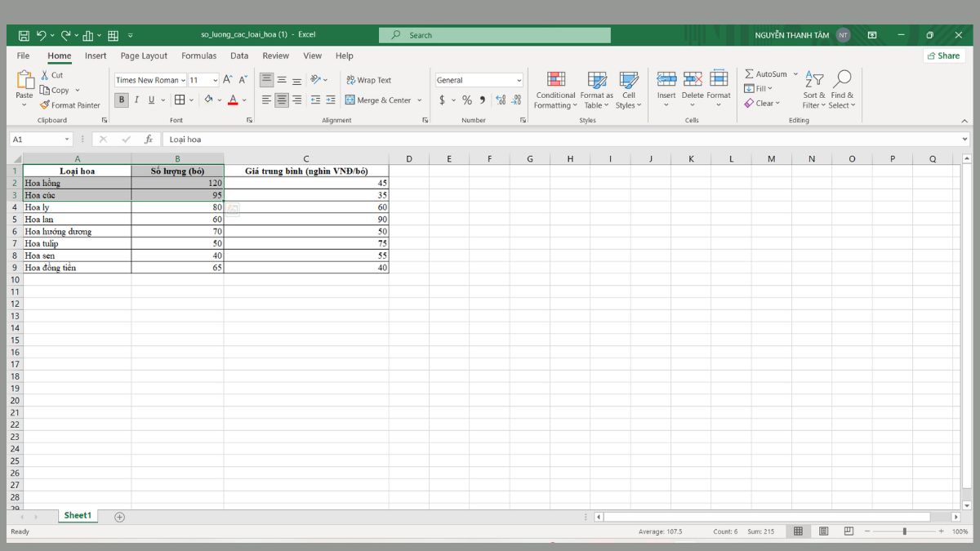Screen dimensions: 980x551
Task: Save the workbook from Quick Access Toolbar
Action: click(24, 35)
